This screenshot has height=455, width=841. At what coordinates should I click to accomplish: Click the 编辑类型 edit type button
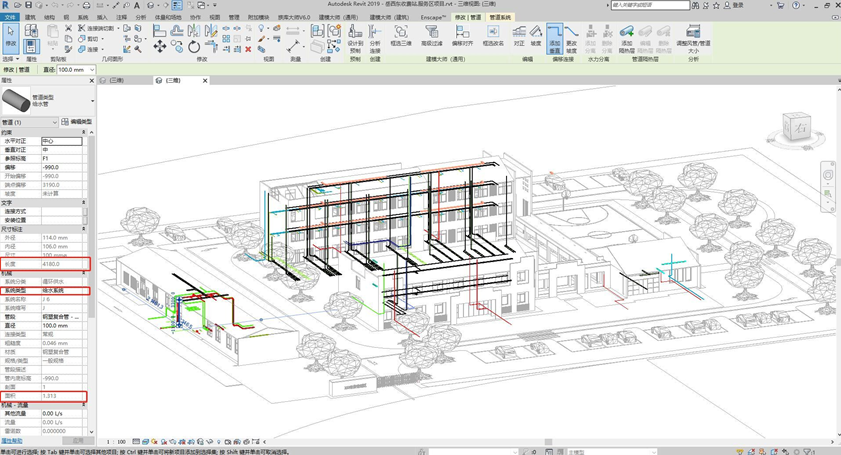pyautogui.click(x=78, y=122)
